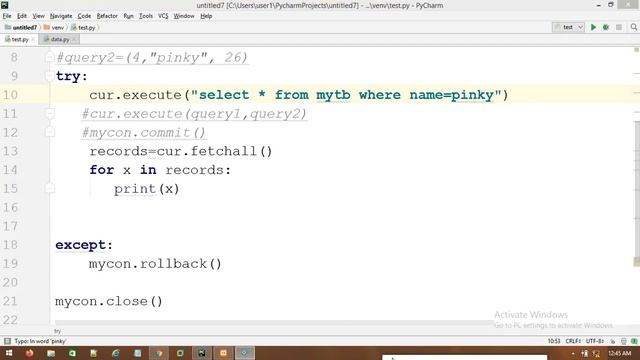
Task: Toggle fold marker at line 11
Action: (x=49, y=113)
